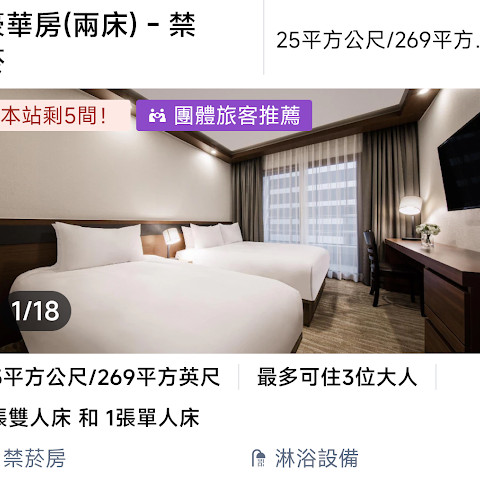Click the 最多可住3位大人 occupancy info
This screenshot has width=480, height=480.
click(337, 377)
